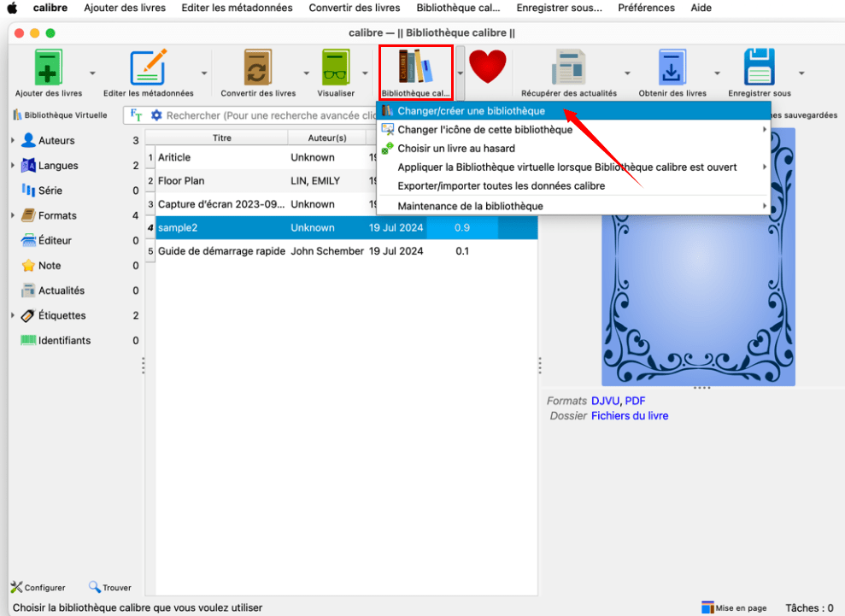The height and width of the screenshot is (616, 845).
Task: Click the Convertir des livres toolbar icon
Action: click(x=257, y=67)
